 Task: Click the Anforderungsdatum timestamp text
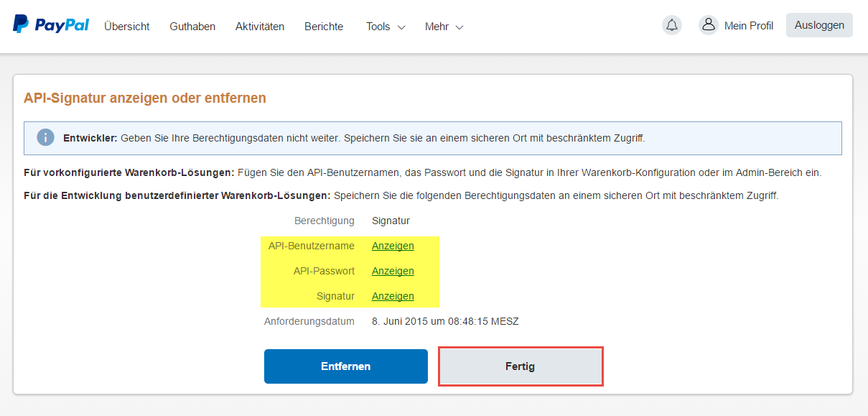point(444,321)
